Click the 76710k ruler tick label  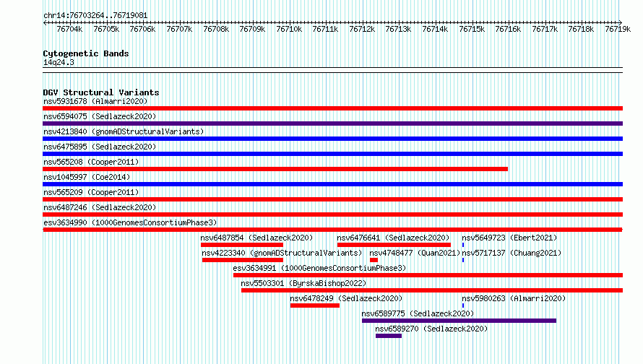[x=289, y=30]
